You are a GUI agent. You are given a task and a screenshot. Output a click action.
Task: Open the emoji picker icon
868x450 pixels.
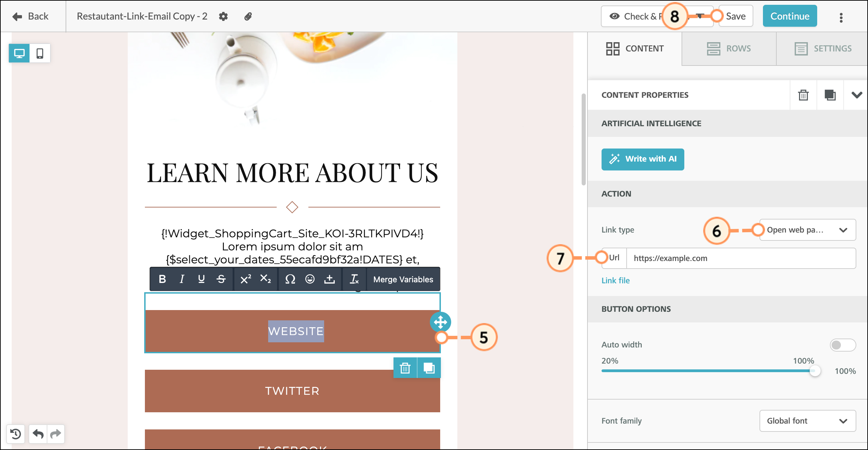click(x=310, y=279)
